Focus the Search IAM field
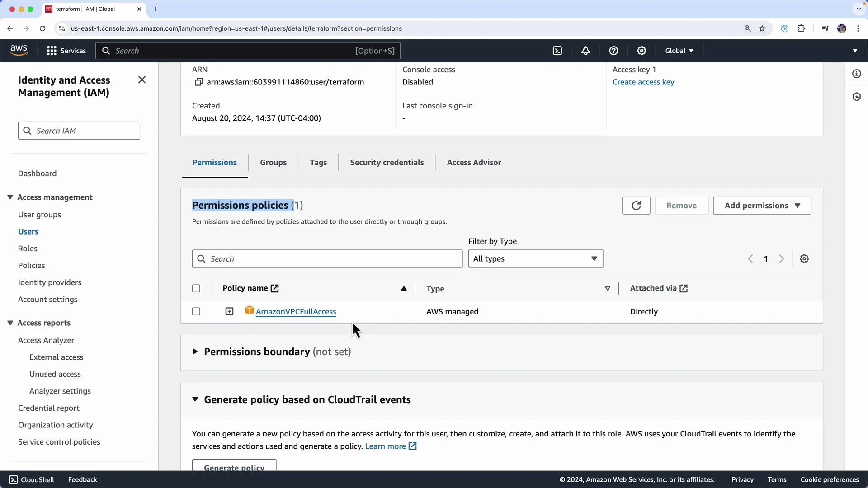The width and height of the screenshot is (868, 488). [79, 131]
